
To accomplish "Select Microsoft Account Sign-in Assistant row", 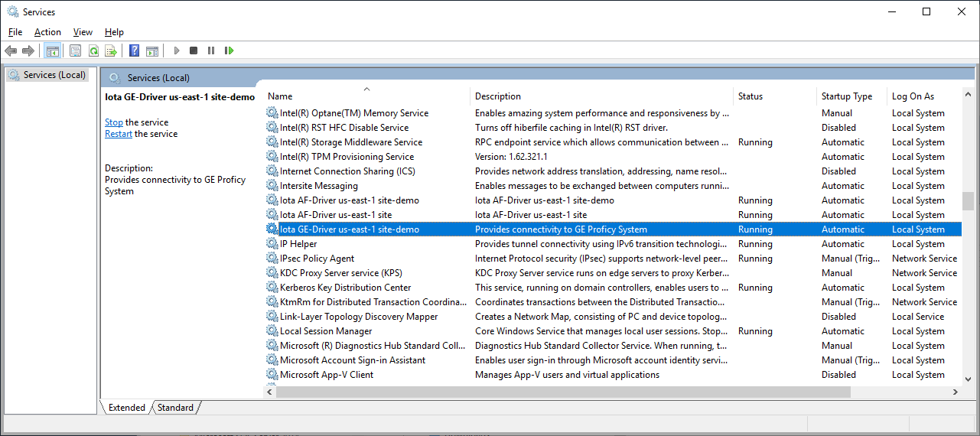I will click(613, 360).
